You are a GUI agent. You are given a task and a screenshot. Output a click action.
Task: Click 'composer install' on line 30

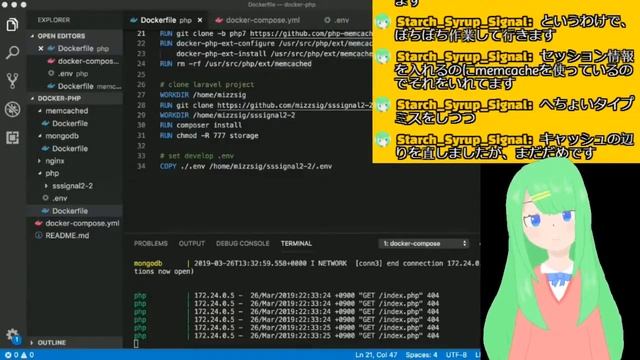[x=209, y=125]
